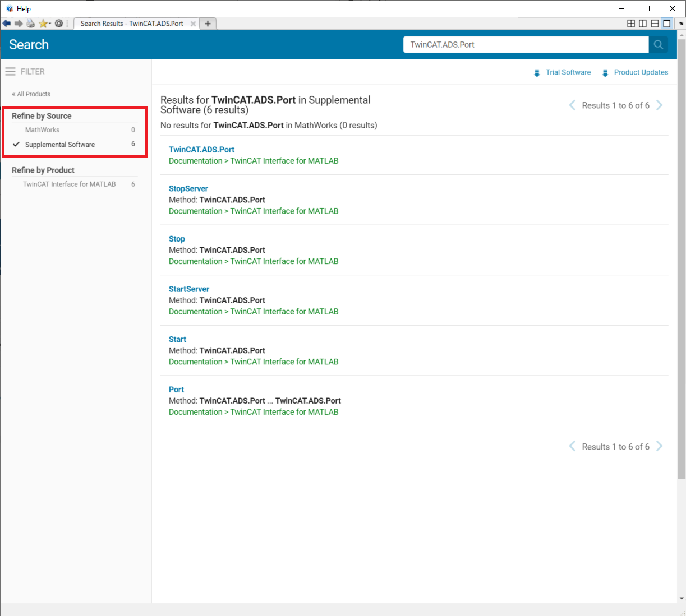The image size is (686, 616).
Task: Minimize the Help window
Action: (621, 8)
